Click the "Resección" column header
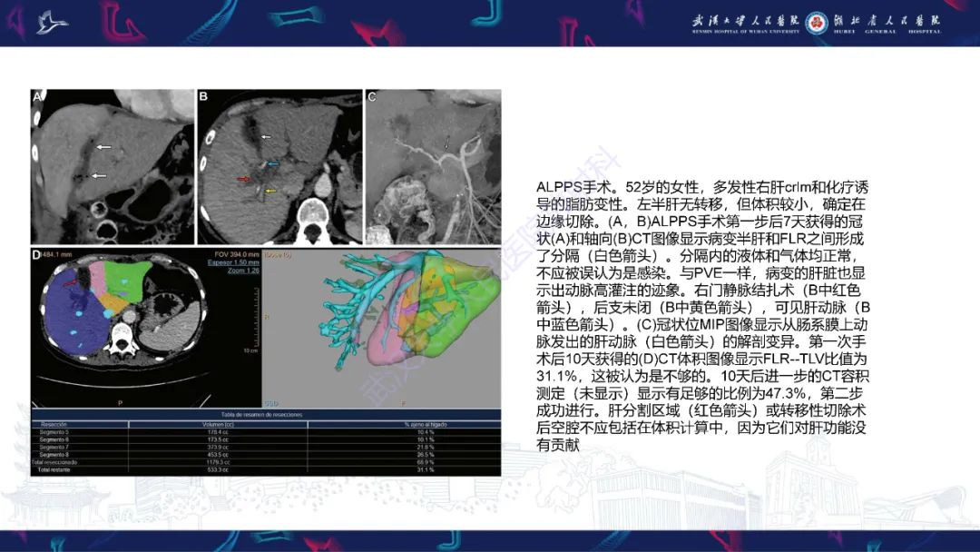This screenshot has width=980, height=552. pyautogui.click(x=54, y=425)
